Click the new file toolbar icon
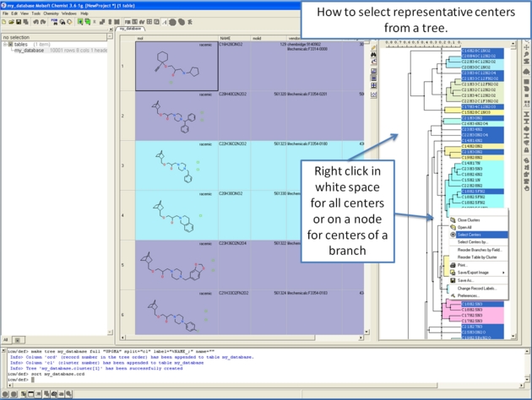The image size is (532, 400). tap(5, 21)
